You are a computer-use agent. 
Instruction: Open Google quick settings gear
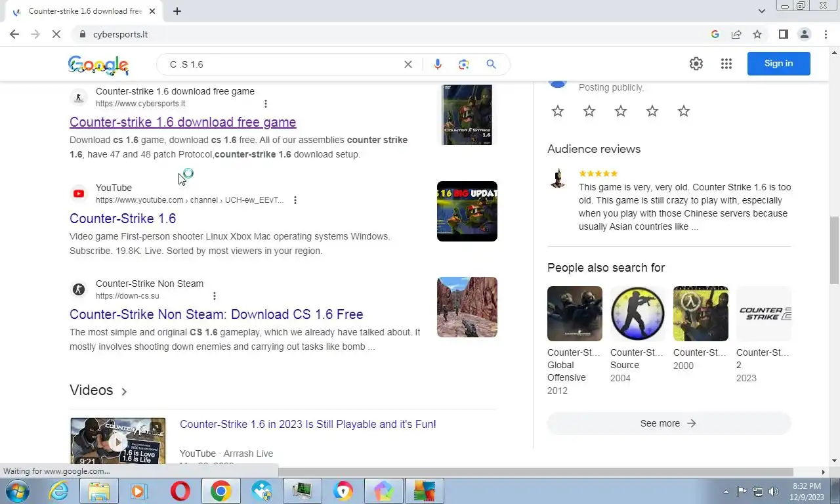(x=696, y=64)
